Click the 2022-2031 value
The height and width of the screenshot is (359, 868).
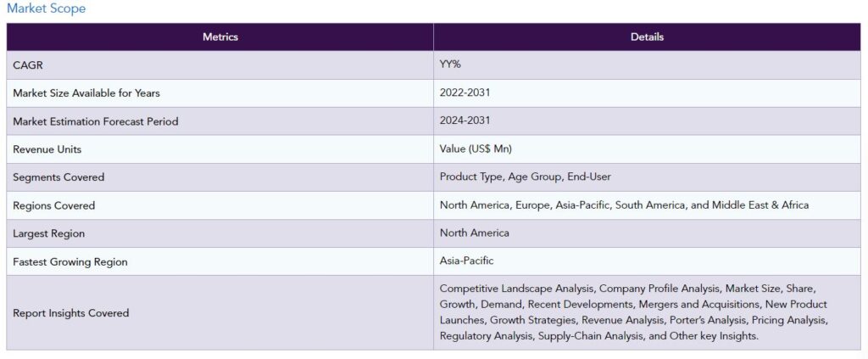[465, 93]
